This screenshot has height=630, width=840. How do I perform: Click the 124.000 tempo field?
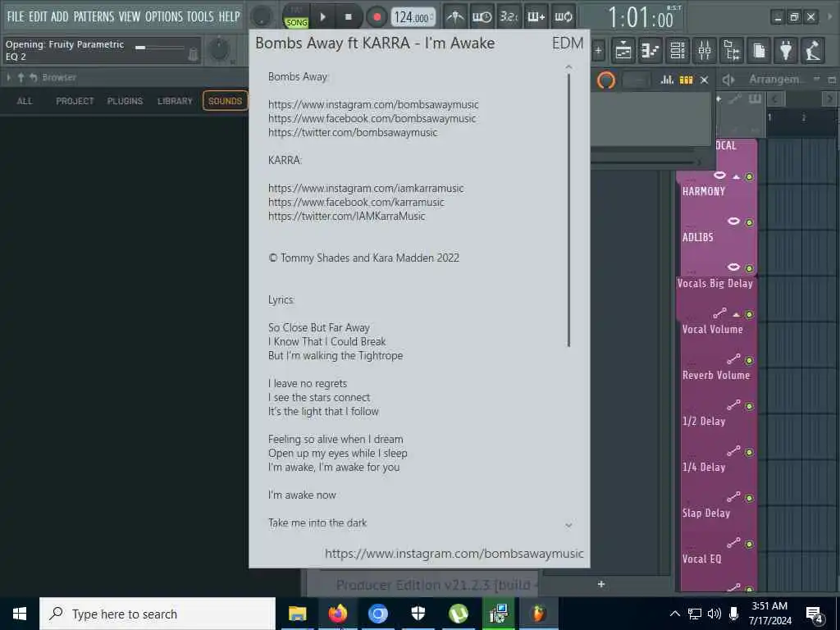413,17
